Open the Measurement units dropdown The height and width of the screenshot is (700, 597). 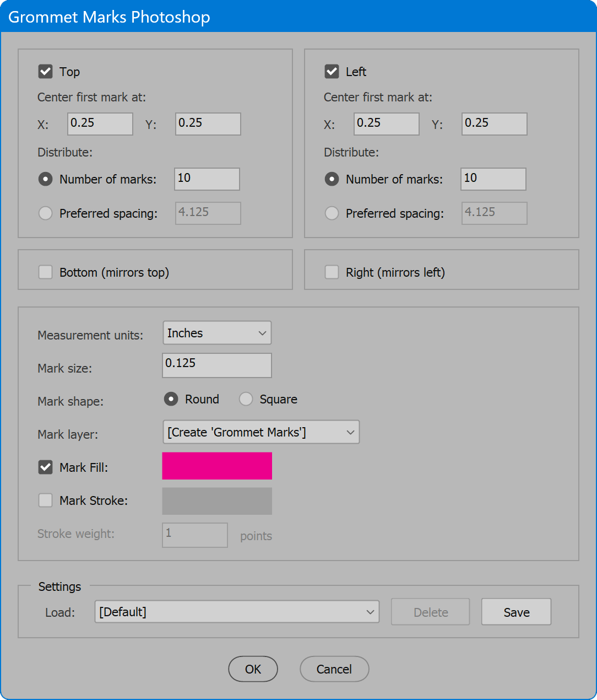pyautogui.click(x=217, y=333)
